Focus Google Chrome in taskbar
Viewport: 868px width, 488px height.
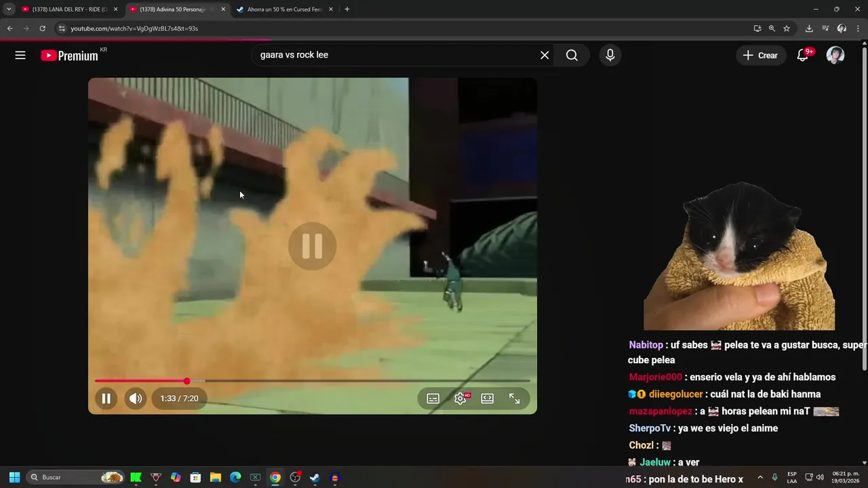pos(275,477)
